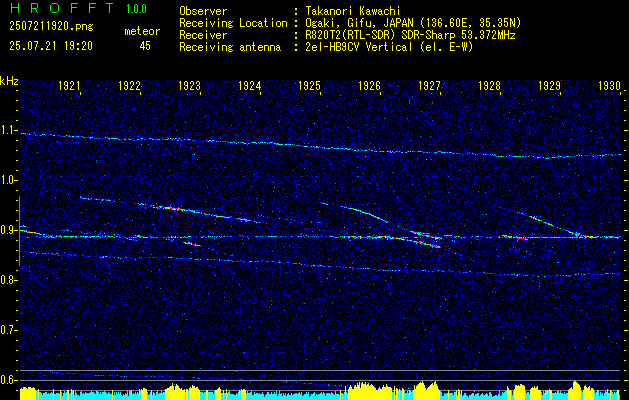Click the Observer label
Image resolution: width=629 pixels, height=400 pixels.
pos(203,11)
